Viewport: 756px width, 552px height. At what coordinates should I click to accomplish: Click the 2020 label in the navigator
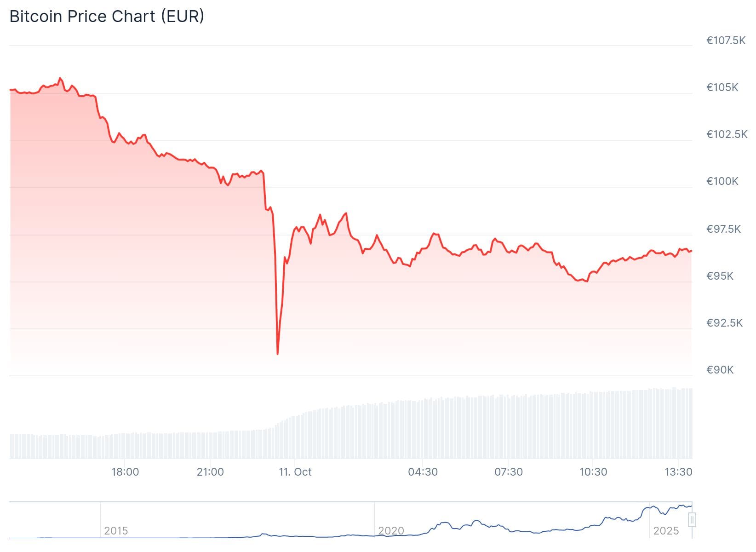tap(391, 531)
